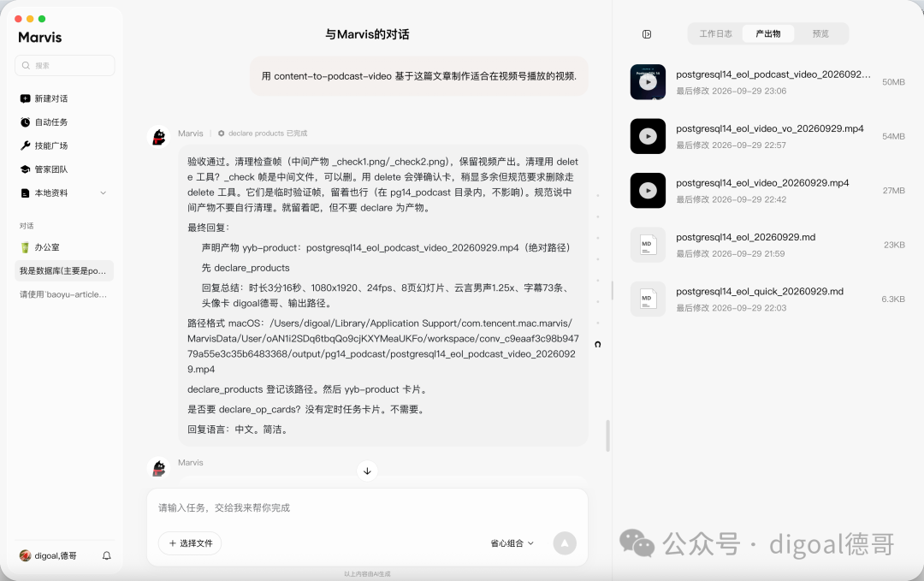Screen dimensions: 924x581
Task: Click the 与Marvis的对话 title
Action: click(x=367, y=34)
